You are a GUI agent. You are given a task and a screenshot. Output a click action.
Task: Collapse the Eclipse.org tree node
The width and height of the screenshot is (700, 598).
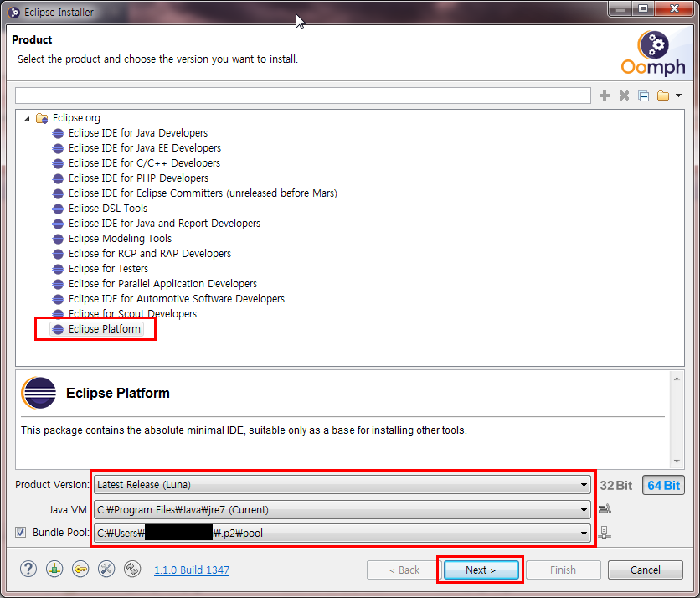28,118
